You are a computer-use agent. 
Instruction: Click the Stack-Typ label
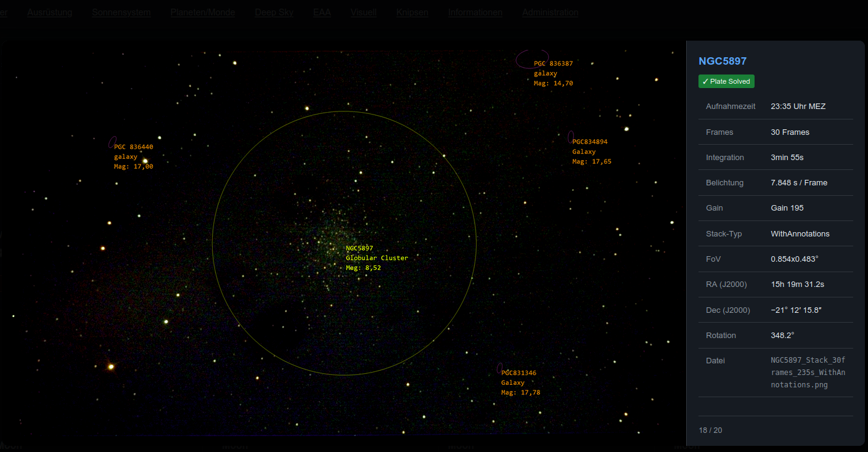tap(724, 234)
